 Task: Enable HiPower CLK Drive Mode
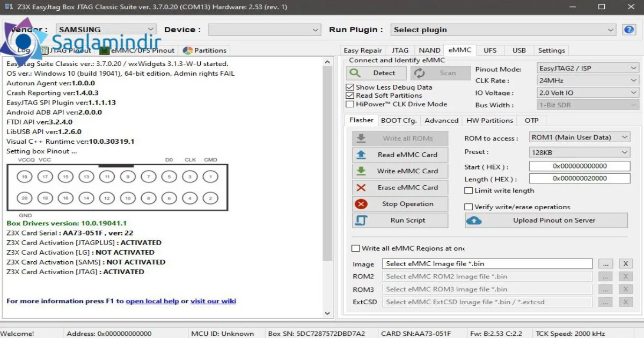350,104
